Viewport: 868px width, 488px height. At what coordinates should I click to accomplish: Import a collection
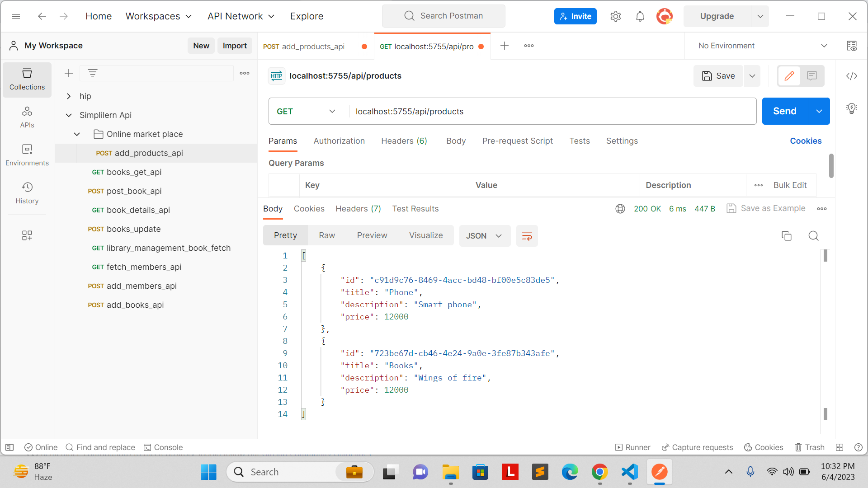(235, 45)
